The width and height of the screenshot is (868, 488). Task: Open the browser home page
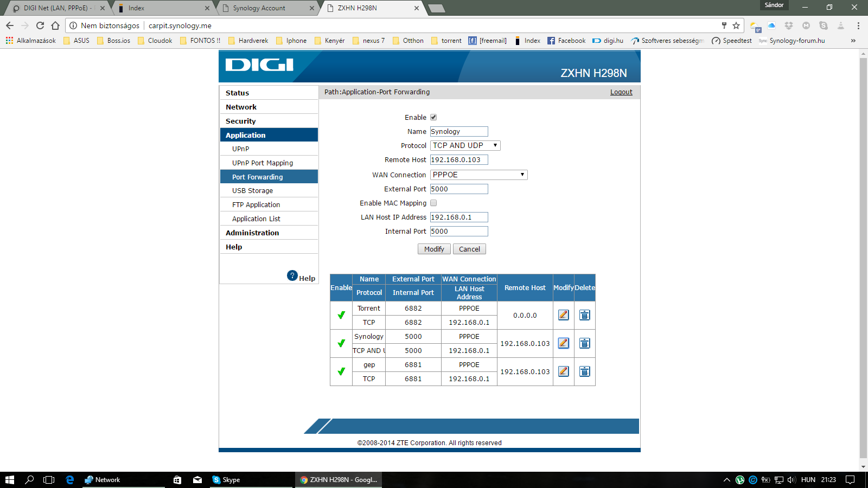coord(55,25)
